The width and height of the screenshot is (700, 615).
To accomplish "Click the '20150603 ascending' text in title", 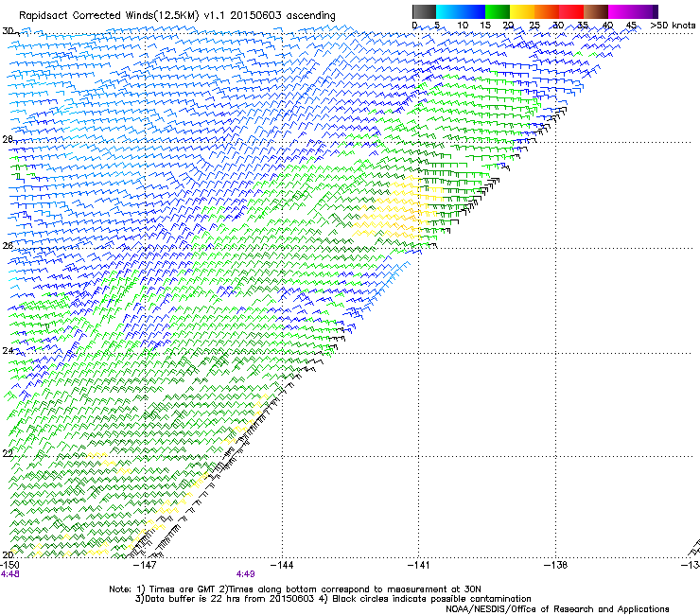I will tap(283, 16).
